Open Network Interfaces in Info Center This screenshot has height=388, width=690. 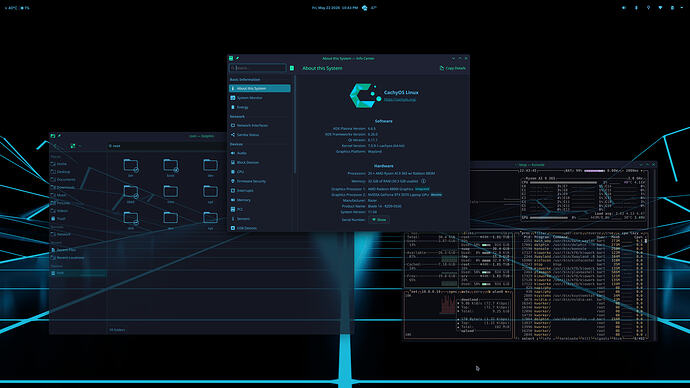click(x=260, y=125)
